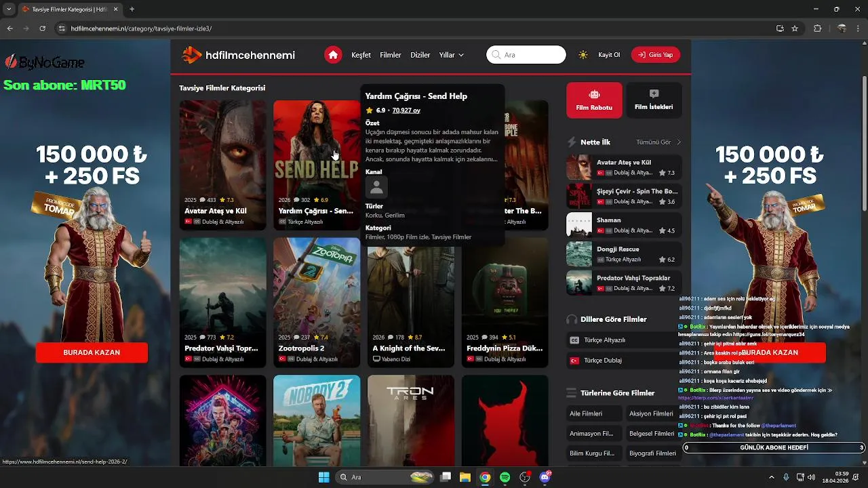
Task: Click the address bar URL
Action: 141,28
